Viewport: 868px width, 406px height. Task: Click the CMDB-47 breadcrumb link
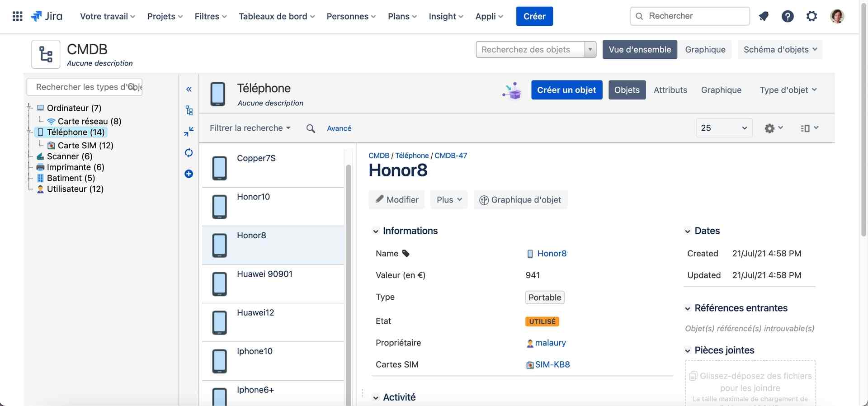click(451, 156)
